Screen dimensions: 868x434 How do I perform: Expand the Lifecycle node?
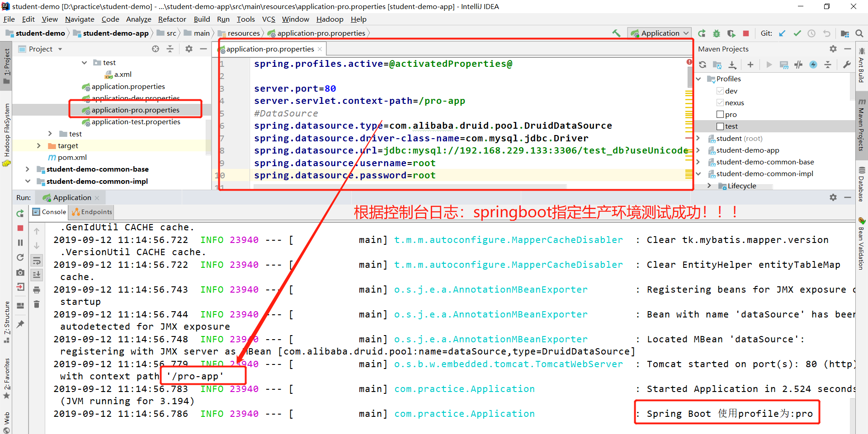coord(709,186)
